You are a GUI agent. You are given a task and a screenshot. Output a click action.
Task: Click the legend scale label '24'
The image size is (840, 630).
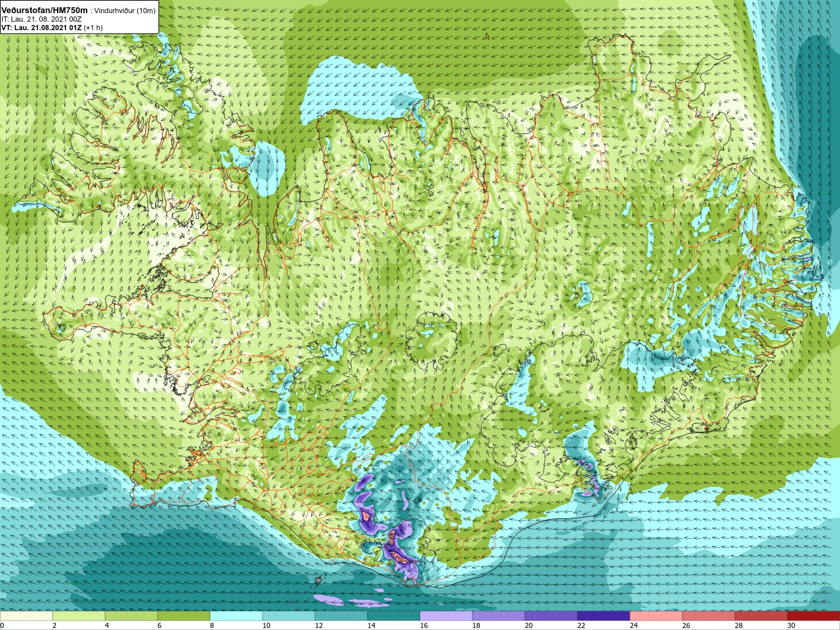634,625
